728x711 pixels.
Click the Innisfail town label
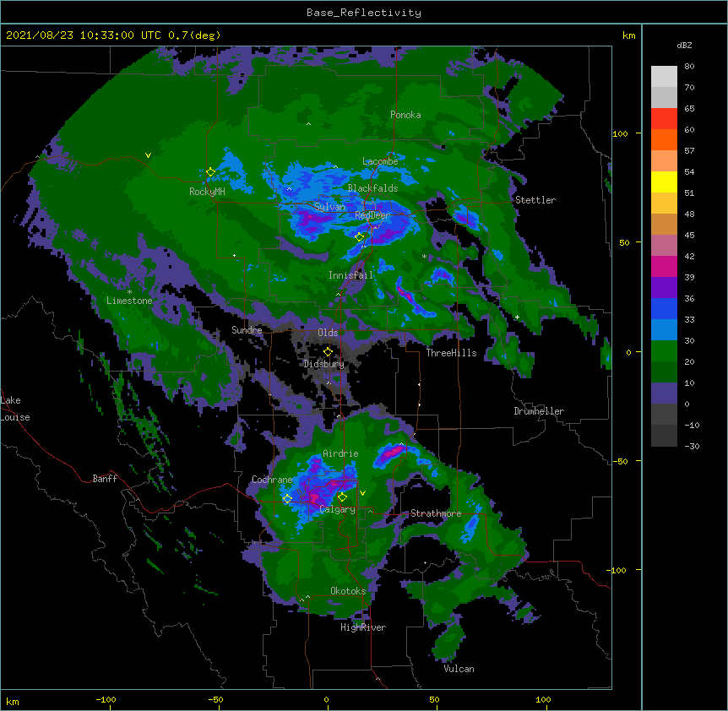pyautogui.click(x=351, y=275)
